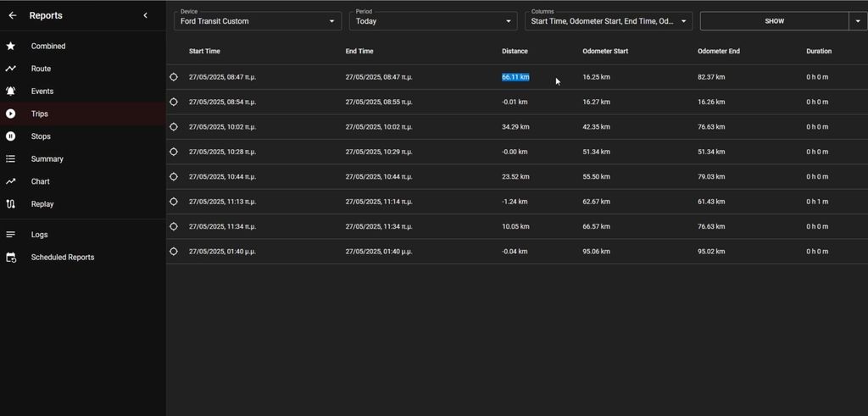The width and height of the screenshot is (868, 416).
Task: Open Events via the bell icon
Action: pyautogui.click(x=11, y=91)
